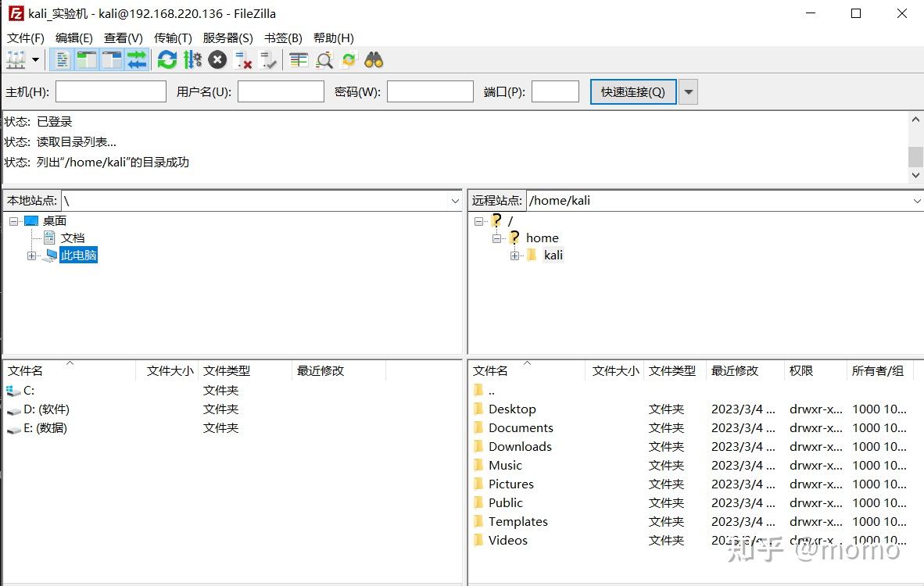Click the FileZilla title bar icon
The image size is (924, 586).
[16, 13]
